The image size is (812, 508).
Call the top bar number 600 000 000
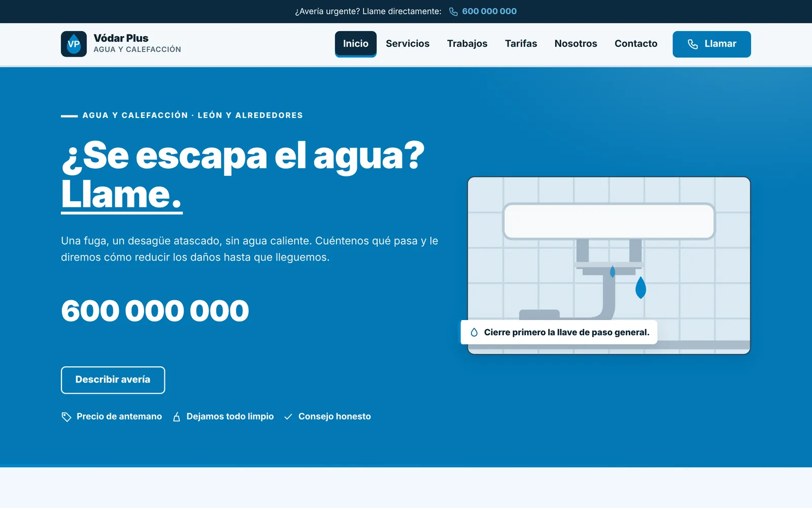tap(489, 11)
